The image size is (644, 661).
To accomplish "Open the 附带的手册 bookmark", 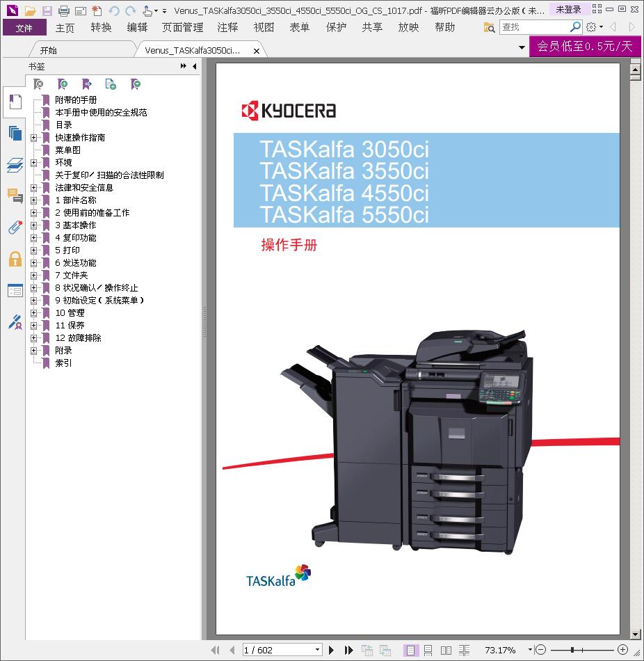I will coord(76,100).
